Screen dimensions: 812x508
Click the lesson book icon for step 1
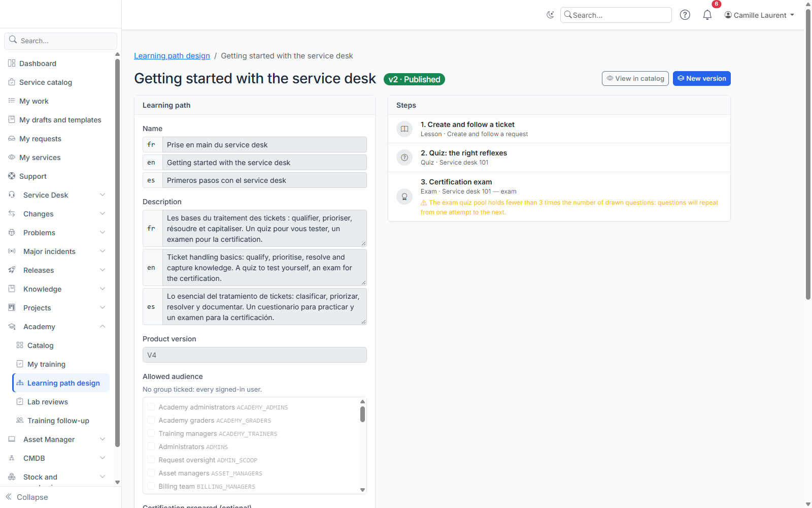404,129
